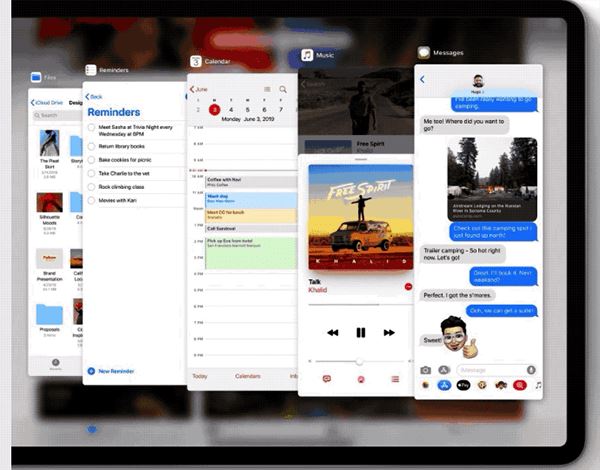Tap the AirPlay icon in Music
This screenshot has width=600, height=470.
click(361, 379)
